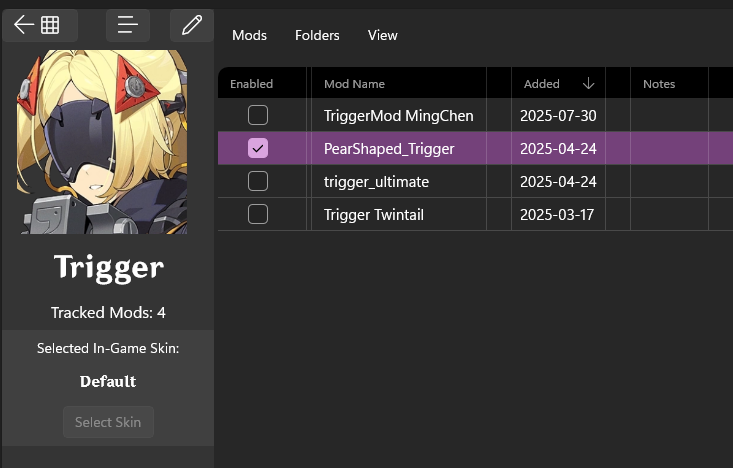Select the Trigger Twintail mod name
The image size is (733, 468).
click(374, 215)
